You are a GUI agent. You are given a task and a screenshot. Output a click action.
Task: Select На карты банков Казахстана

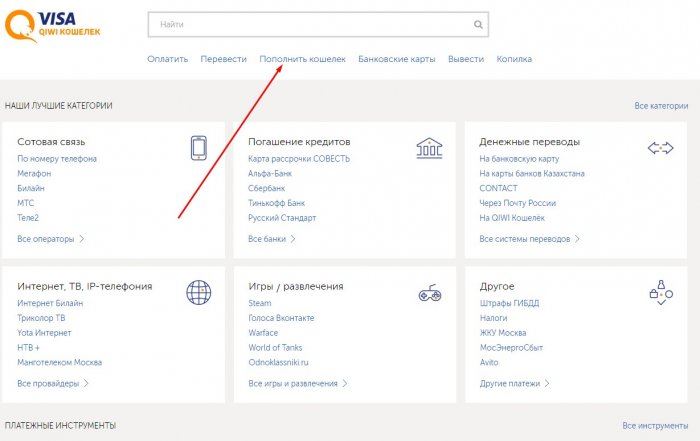[532, 174]
